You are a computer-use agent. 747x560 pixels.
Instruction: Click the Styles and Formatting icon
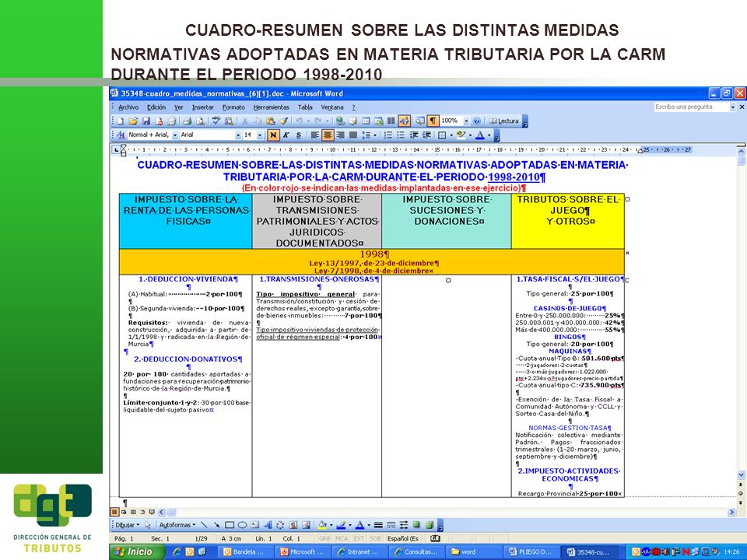click(121, 135)
